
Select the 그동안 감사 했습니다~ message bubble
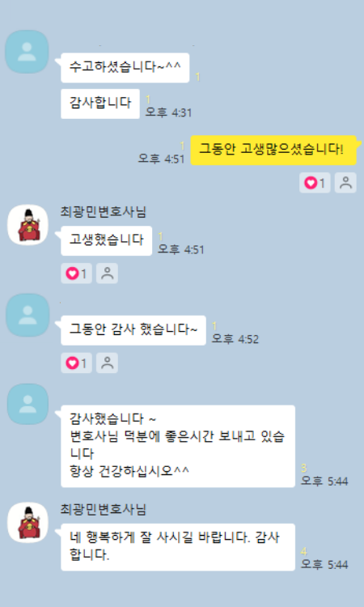[133, 330]
